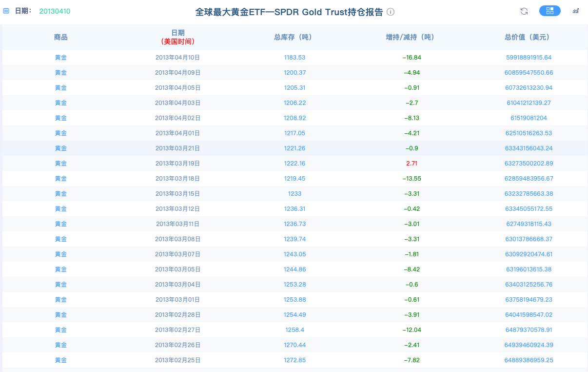This screenshot has height=372, width=588.
Task: Select the date cell 2013年03月21日
Action: [178, 148]
